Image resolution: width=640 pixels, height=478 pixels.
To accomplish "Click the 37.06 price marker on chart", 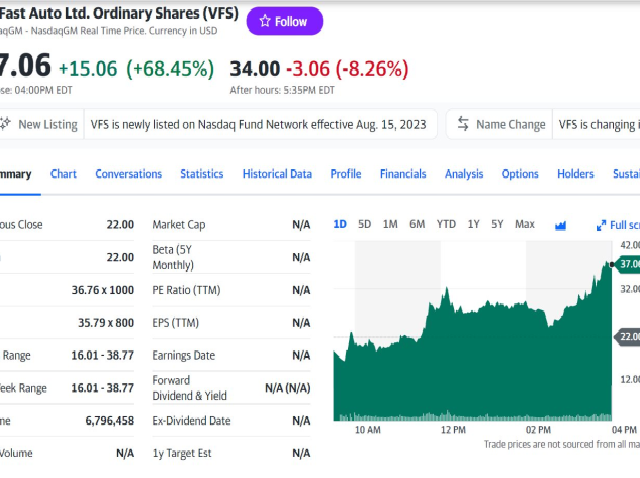I will pyautogui.click(x=628, y=264).
